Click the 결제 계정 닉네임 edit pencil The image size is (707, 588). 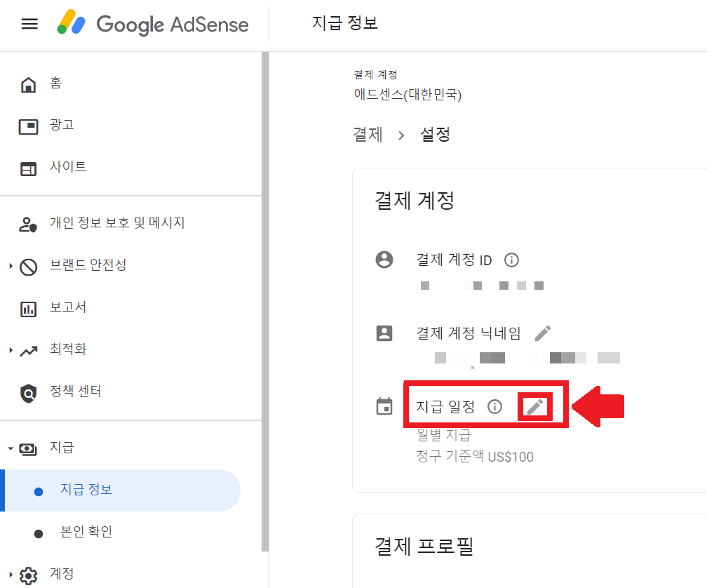[542, 333]
